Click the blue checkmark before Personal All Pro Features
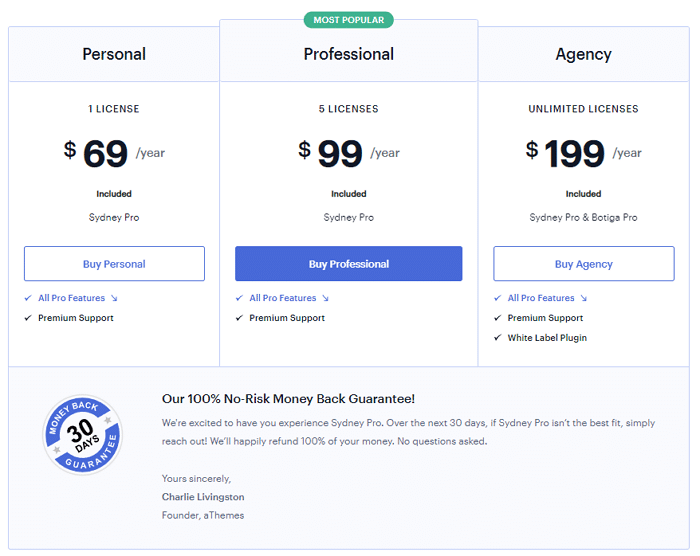Image resolution: width=700 pixels, height=556 pixels. (x=28, y=298)
